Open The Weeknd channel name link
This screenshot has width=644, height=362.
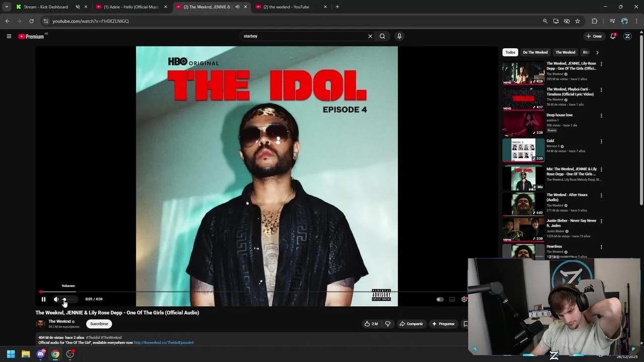tap(59, 321)
